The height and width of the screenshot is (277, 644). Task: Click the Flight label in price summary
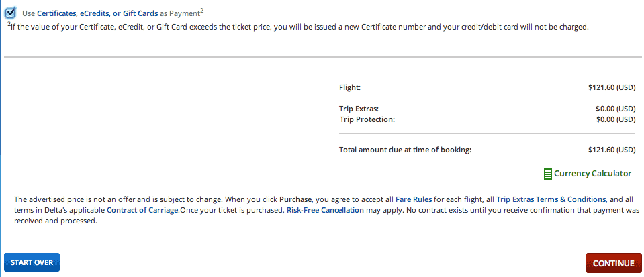click(350, 87)
